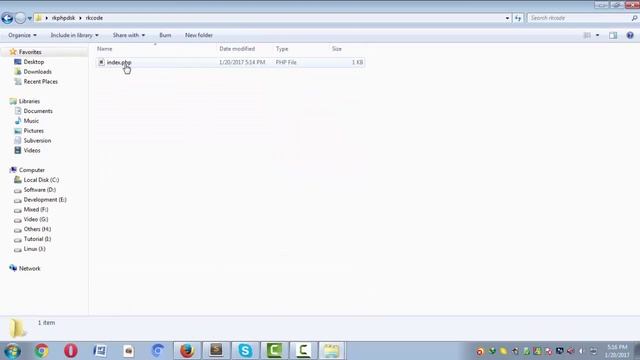The image size is (640, 360).
Task: Open Software (D:) drive
Action: coord(40,190)
